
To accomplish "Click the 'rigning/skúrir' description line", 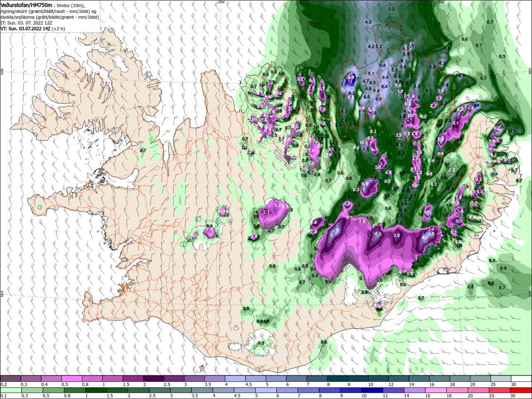I will click(x=49, y=11).
